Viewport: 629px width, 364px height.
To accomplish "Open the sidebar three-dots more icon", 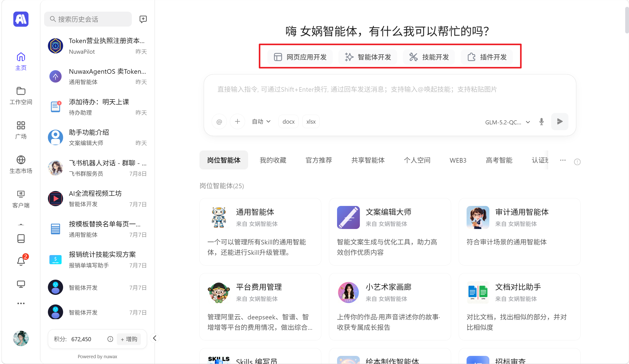I will point(21,303).
